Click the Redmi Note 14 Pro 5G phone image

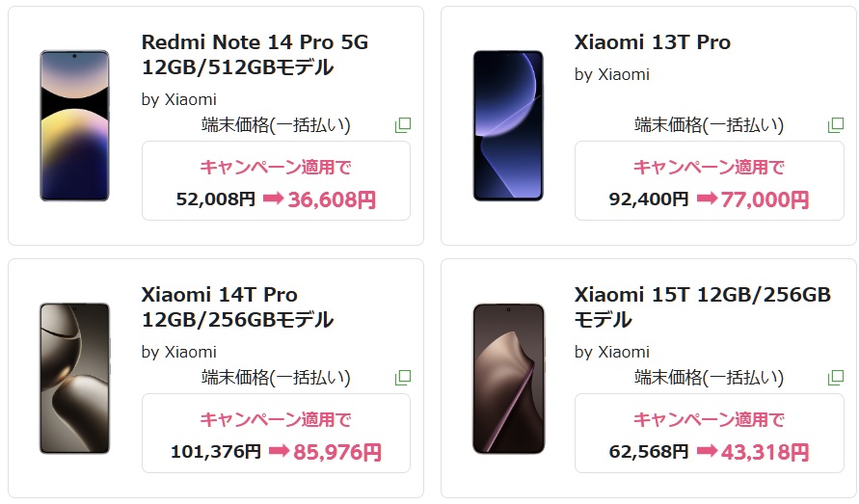coord(74,125)
